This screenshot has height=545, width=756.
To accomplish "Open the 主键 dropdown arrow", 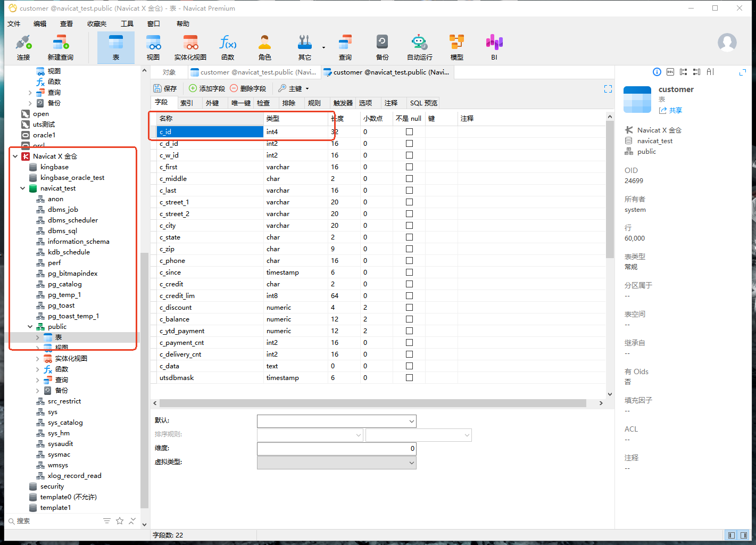I will (307, 89).
